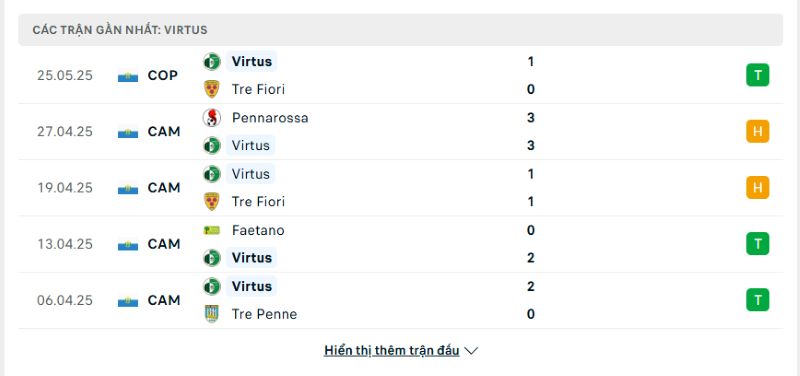Click green T badge for 06.04.25 match
800x376 pixels.
(757, 300)
